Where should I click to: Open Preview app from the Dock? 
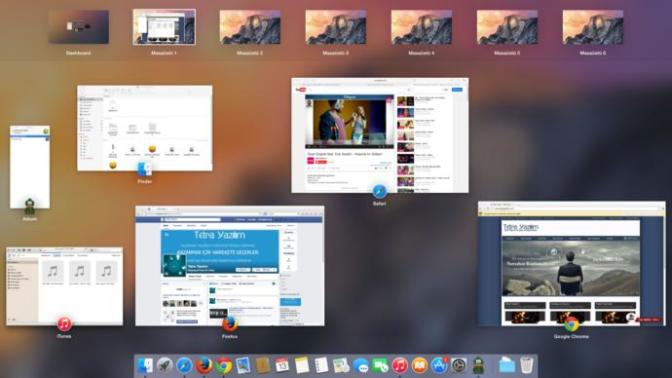(243, 366)
